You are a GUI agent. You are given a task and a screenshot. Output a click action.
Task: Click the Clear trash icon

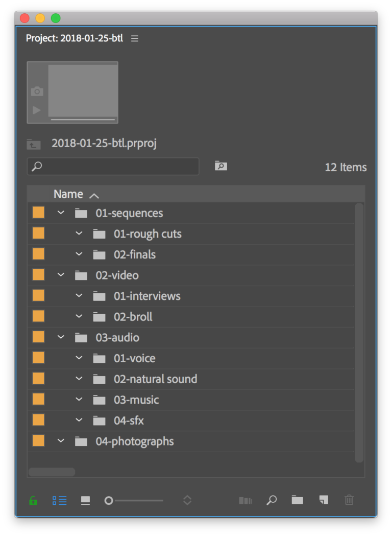[x=349, y=500]
